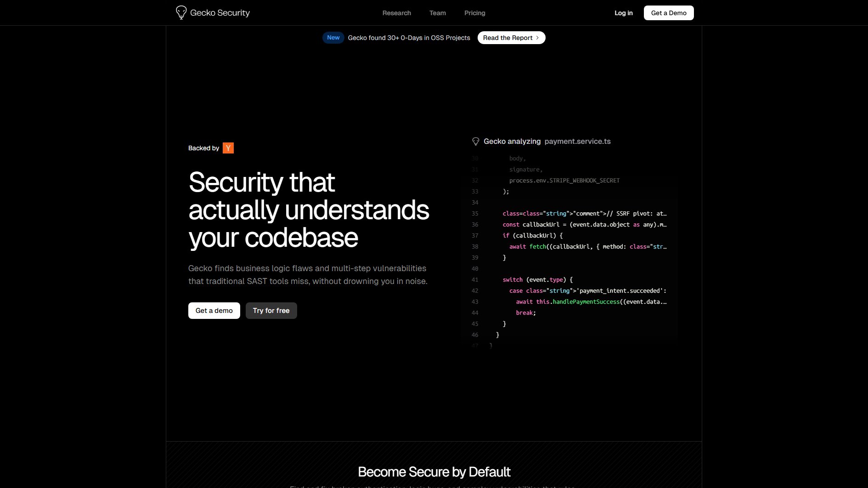This screenshot has height=488, width=868.
Task: Click the 'await this.handlePaymentSuccess' code line
Action: pyautogui.click(x=592, y=302)
